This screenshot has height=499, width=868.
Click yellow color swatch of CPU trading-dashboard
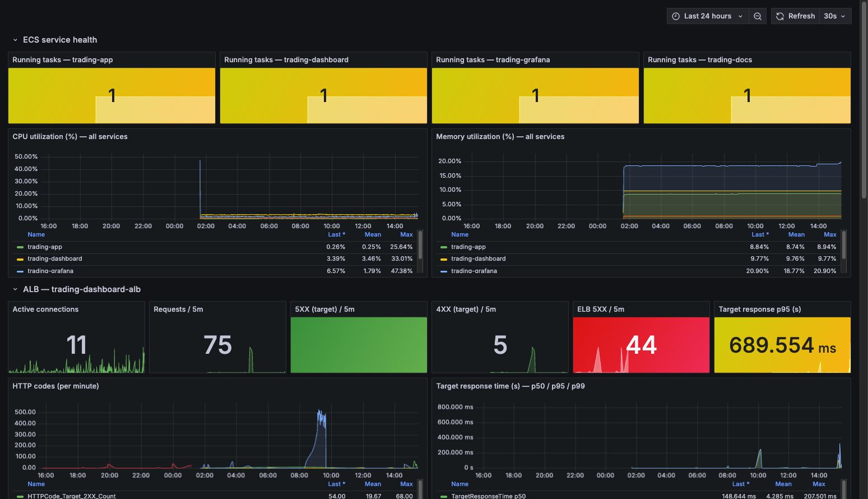[20, 259]
